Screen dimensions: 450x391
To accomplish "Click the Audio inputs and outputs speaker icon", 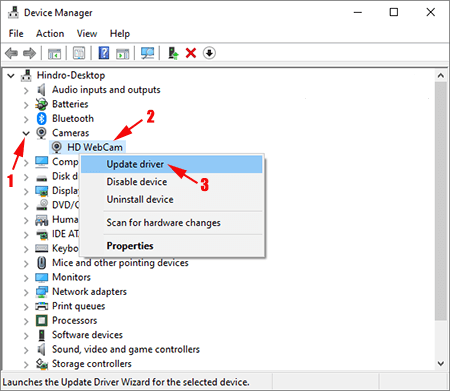I will click(41, 90).
